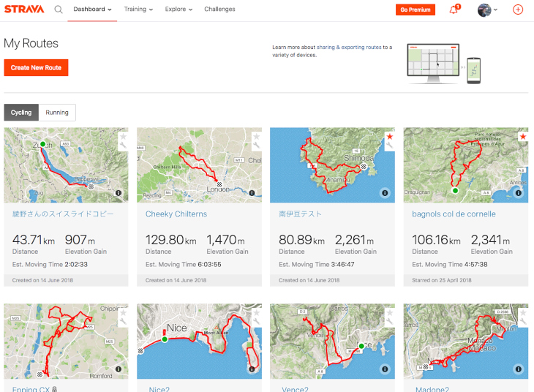Star the Epping CX route
Image resolution: width=534 pixels, height=392 pixels.
coord(124,312)
